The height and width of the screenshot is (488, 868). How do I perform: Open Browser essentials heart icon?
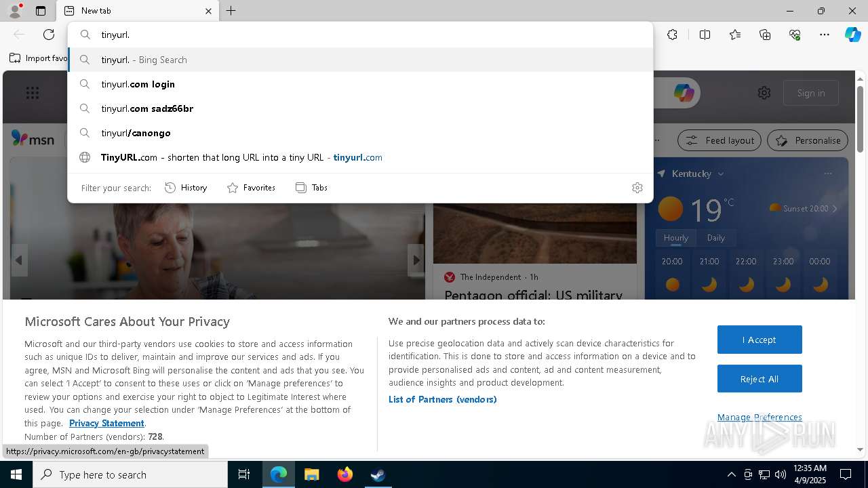click(795, 35)
